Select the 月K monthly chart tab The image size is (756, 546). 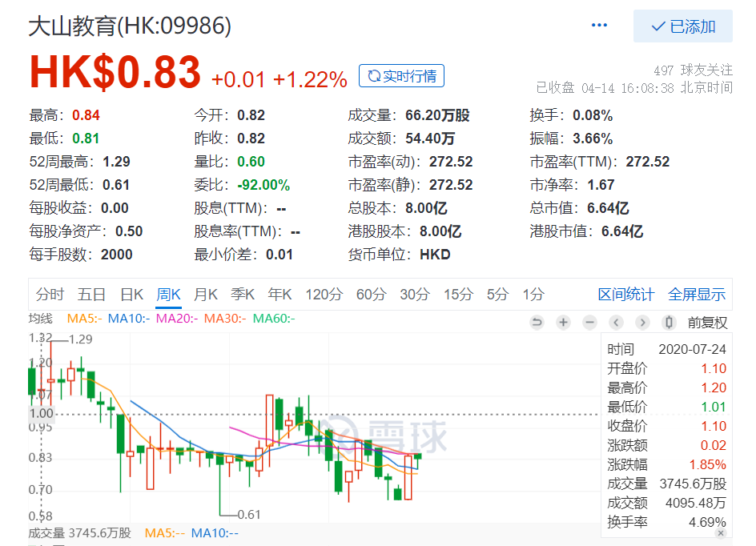click(x=206, y=294)
